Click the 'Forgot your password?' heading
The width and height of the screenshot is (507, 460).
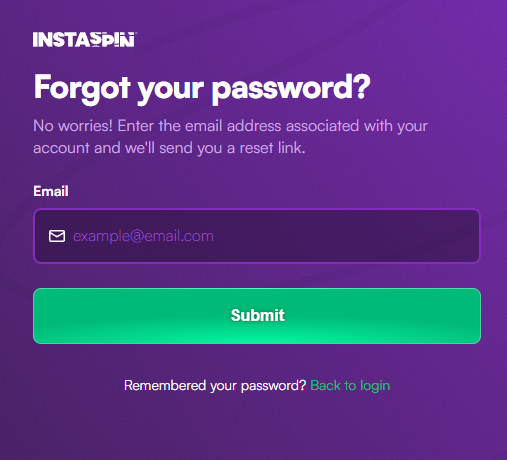point(202,88)
